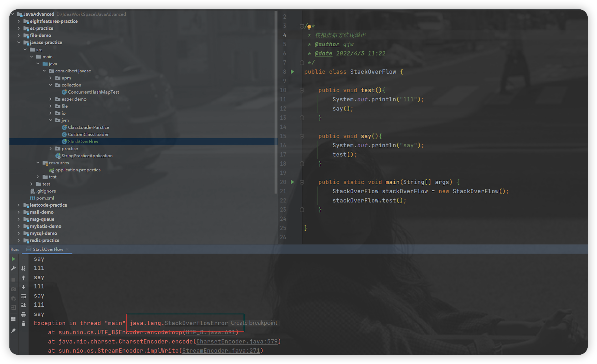This screenshot has width=597, height=364.
Task: Toggle scroll to end of console
Action: [24, 305]
